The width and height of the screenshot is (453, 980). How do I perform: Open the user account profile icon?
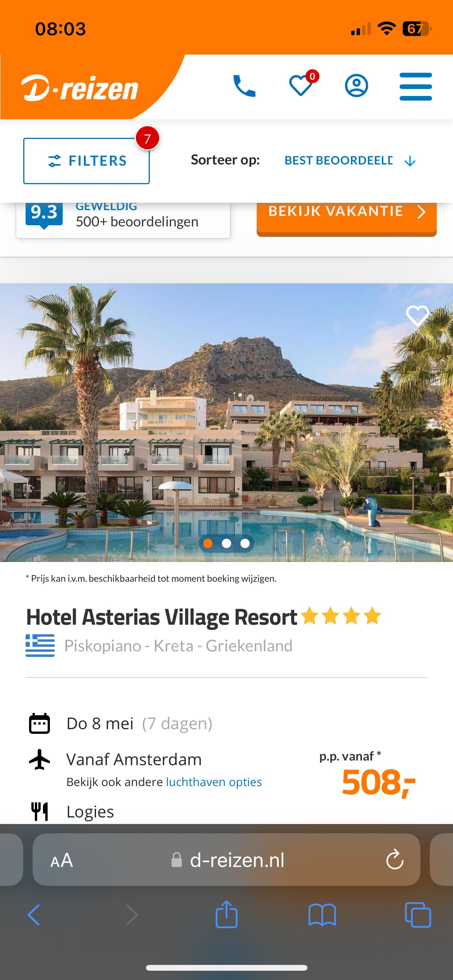click(356, 86)
